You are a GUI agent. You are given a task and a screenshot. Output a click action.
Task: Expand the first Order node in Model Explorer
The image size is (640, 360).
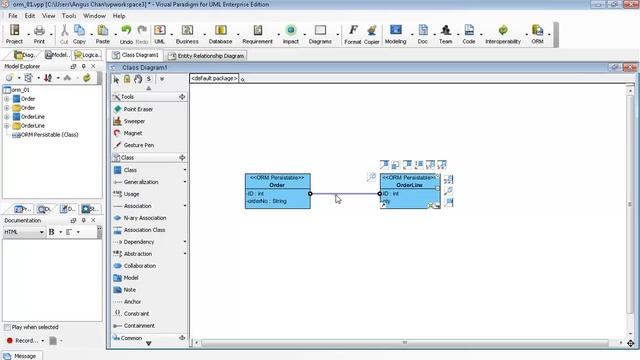point(7,99)
